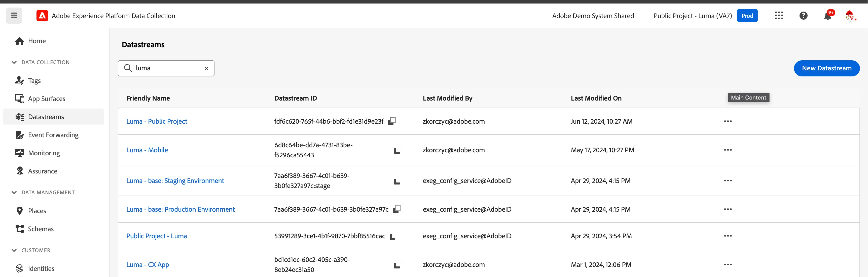Image resolution: width=868 pixels, height=277 pixels.
Task: Open the app switcher grid icon
Action: 779,16
